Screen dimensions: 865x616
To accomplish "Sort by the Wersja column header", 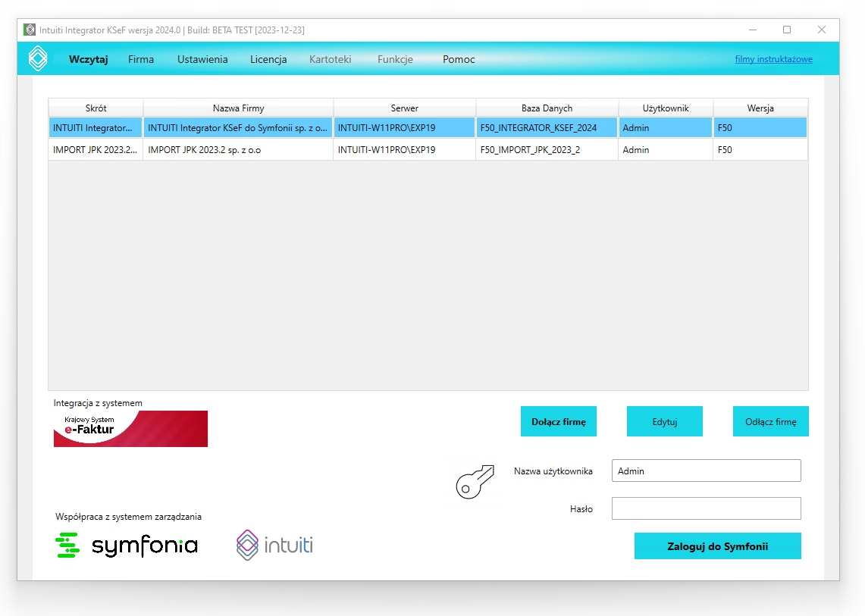I will tap(760, 108).
